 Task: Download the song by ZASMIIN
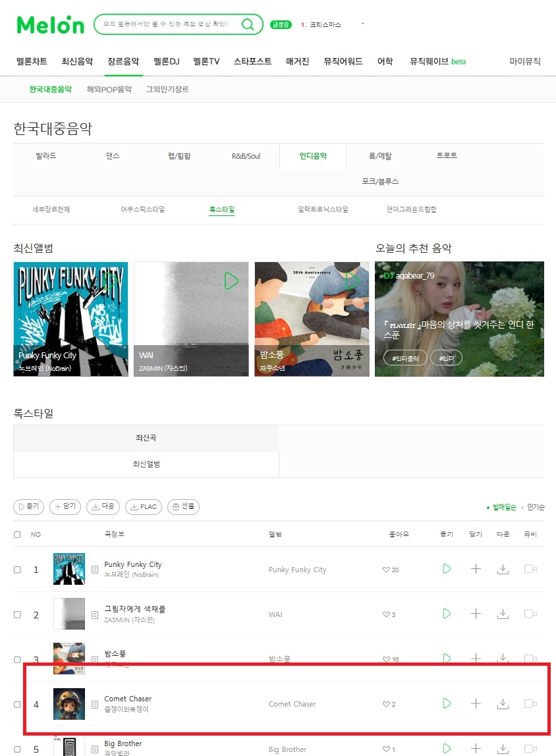coord(503,614)
